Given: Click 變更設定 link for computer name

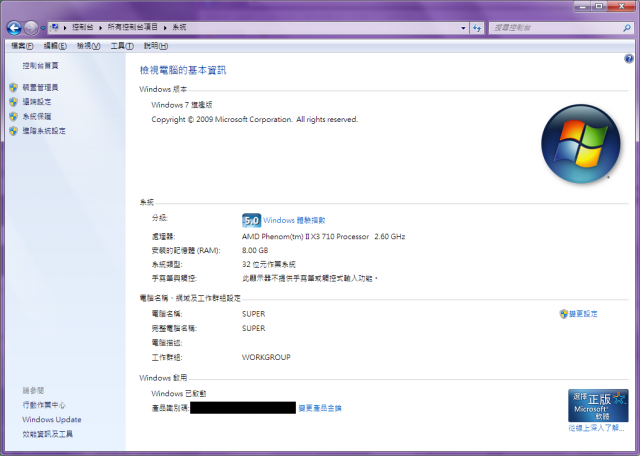Looking at the screenshot, I should 583,314.
